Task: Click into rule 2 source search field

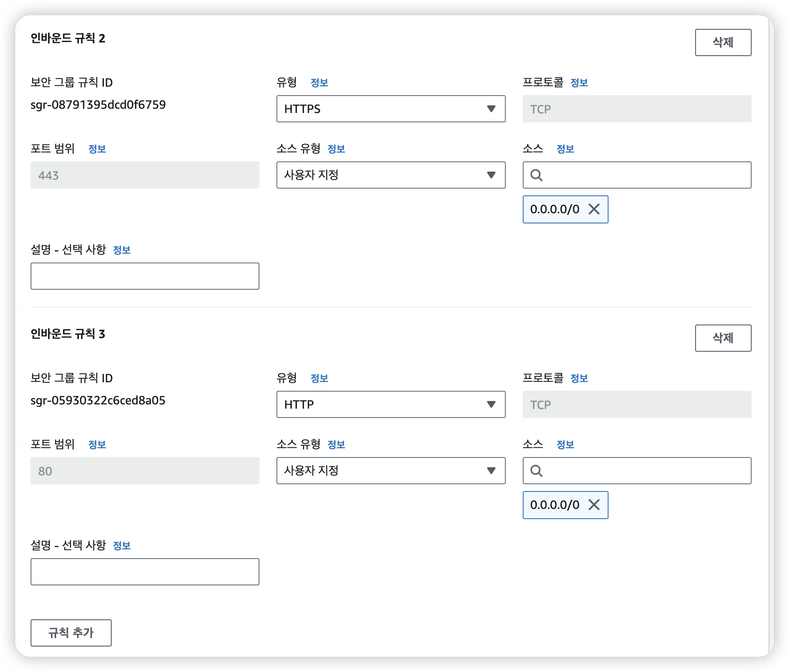Action: point(645,175)
